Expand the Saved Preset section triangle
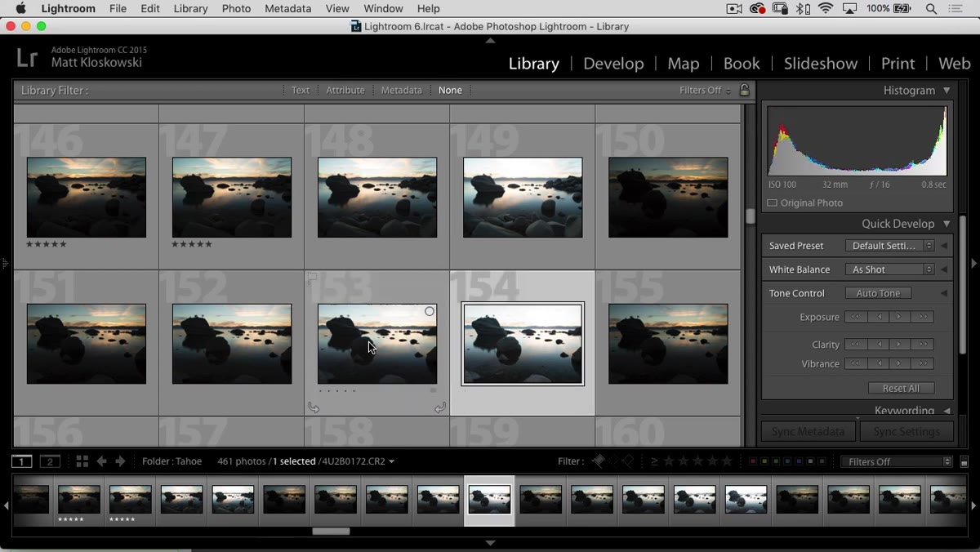 pyautogui.click(x=944, y=246)
